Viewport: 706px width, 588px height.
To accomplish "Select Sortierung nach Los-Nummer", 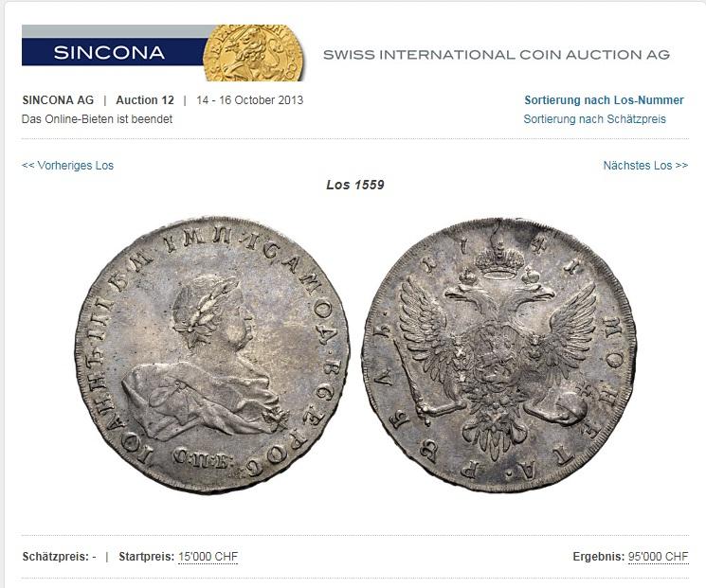I will (604, 99).
